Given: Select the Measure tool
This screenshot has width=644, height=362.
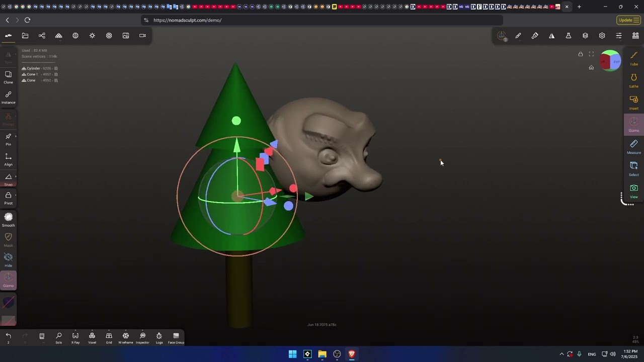Looking at the screenshot, I should [x=634, y=146].
